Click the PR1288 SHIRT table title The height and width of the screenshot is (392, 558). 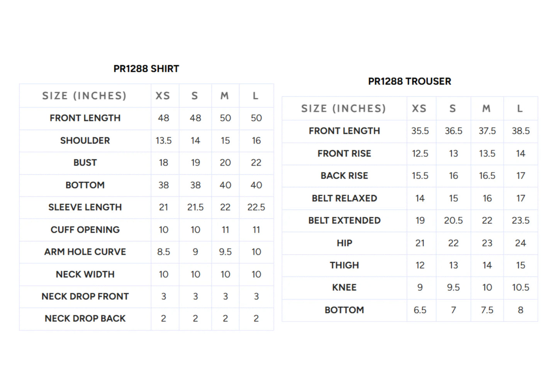(146, 69)
